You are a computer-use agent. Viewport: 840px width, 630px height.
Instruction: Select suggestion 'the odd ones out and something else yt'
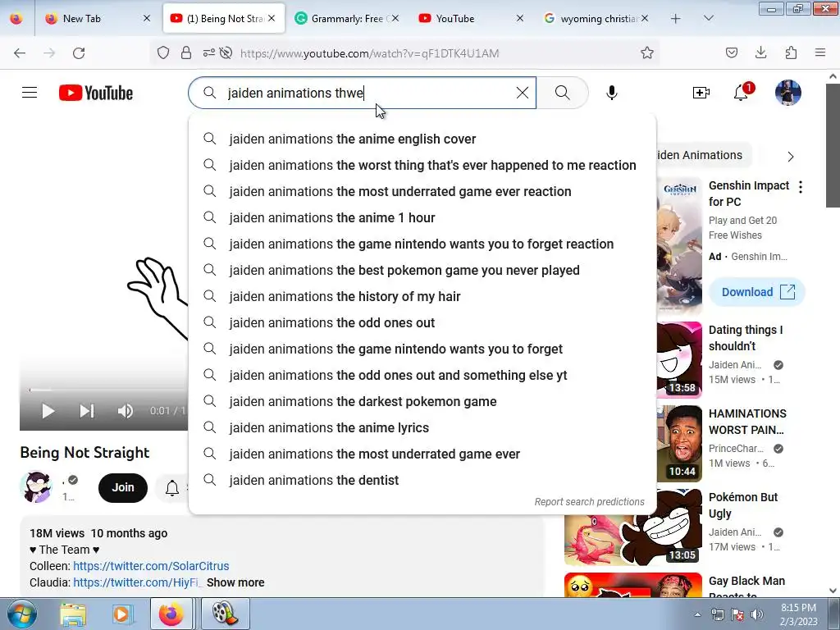coord(422,375)
